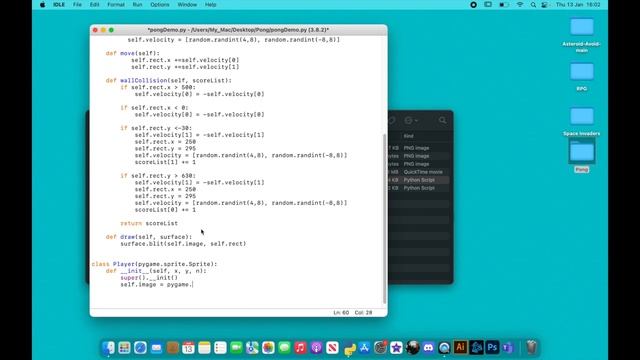The image size is (640, 360).
Task: Launch Safari from the dock
Action: coord(140,348)
